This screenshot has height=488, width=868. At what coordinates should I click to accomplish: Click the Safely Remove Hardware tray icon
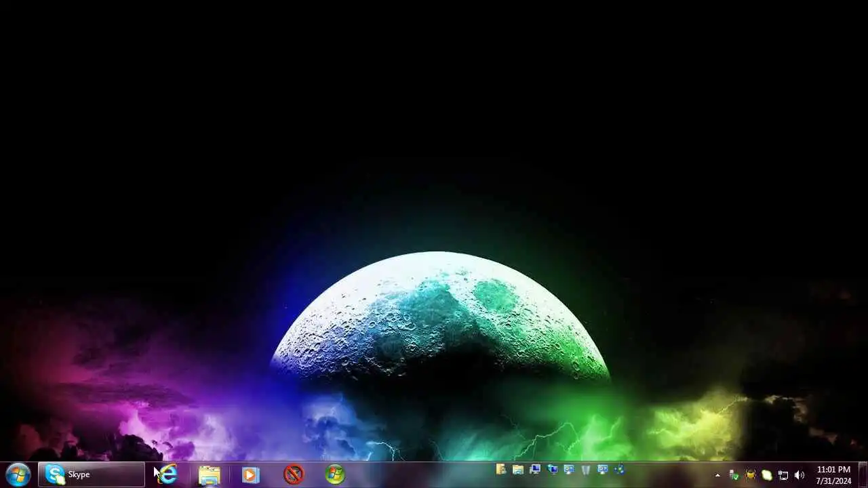click(x=734, y=475)
